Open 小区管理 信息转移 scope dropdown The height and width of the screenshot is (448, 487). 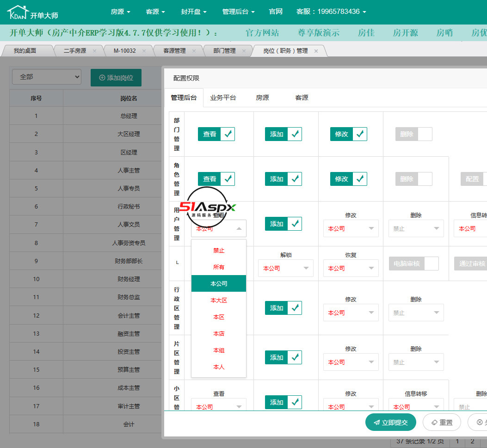pyautogui.click(x=416, y=404)
